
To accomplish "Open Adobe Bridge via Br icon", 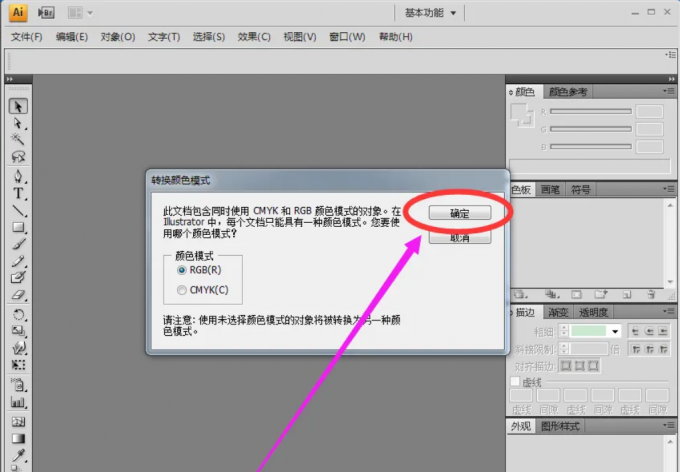I will click(x=46, y=13).
